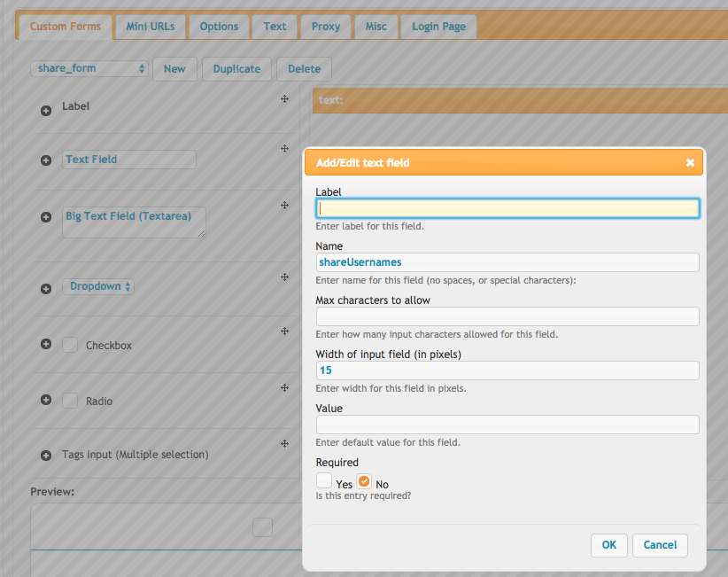Viewport: 728px width, 577px height.
Task: Click the Tags Input (Multiple selection) label
Action: coord(136,455)
